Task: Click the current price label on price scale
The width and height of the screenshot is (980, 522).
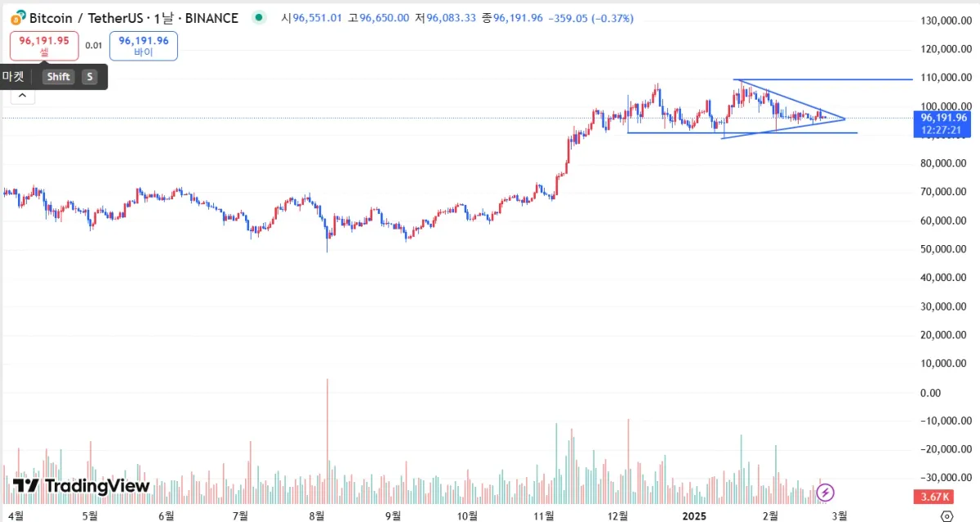Action: [x=943, y=118]
